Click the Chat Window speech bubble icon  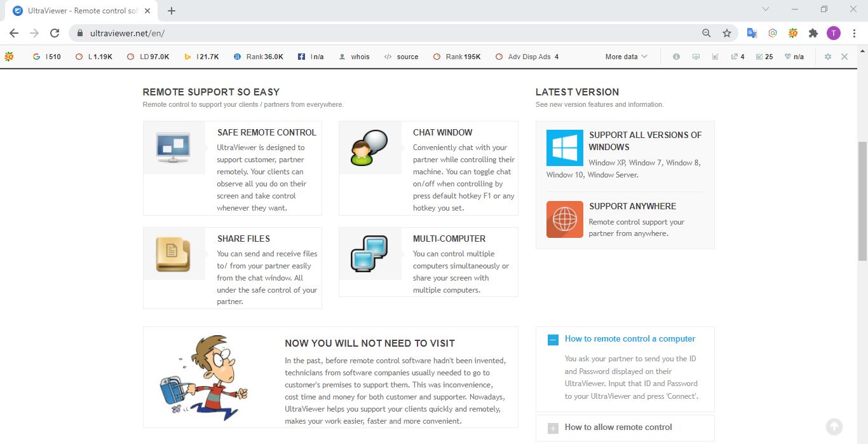369,148
